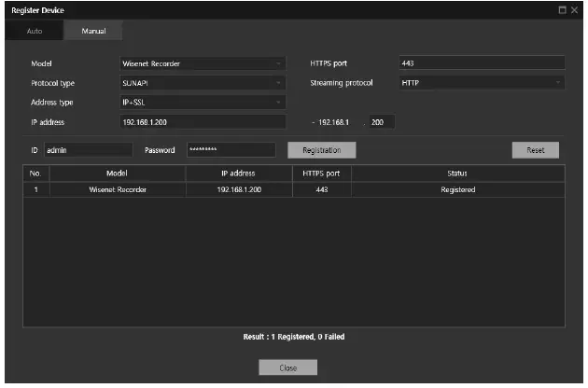
Task: Click the Streaming protocol label
Action: click(342, 83)
